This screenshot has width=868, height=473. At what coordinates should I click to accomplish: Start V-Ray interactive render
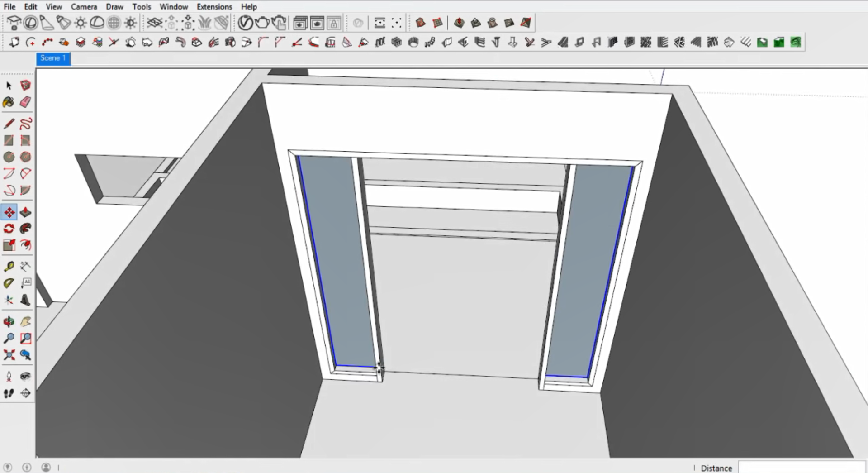[x=280, y=23]
